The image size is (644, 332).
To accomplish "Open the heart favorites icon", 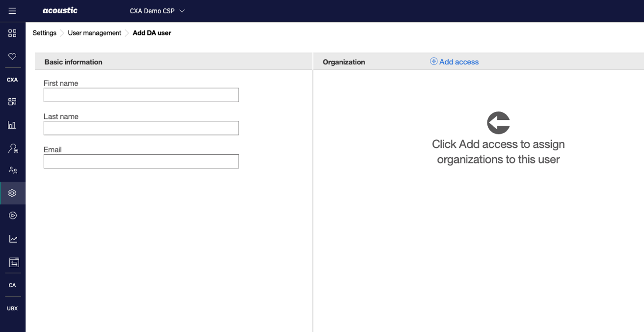I will 12,56.
